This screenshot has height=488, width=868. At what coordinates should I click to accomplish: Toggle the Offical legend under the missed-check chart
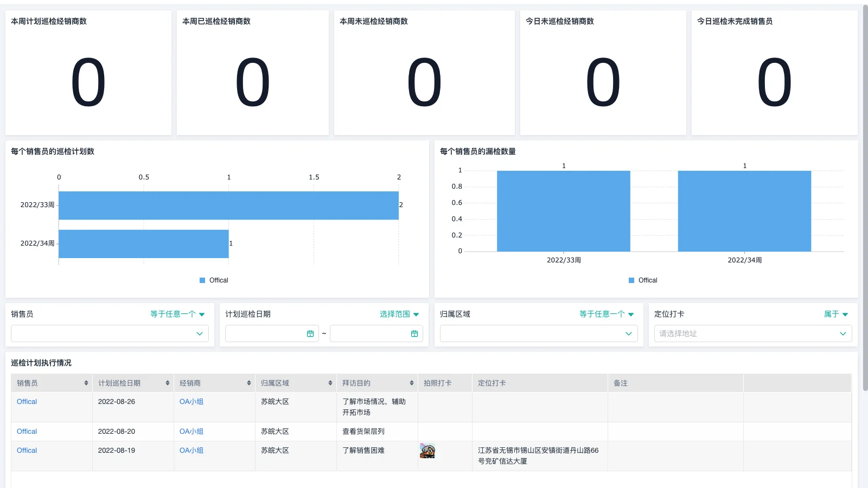coord(643,280)
